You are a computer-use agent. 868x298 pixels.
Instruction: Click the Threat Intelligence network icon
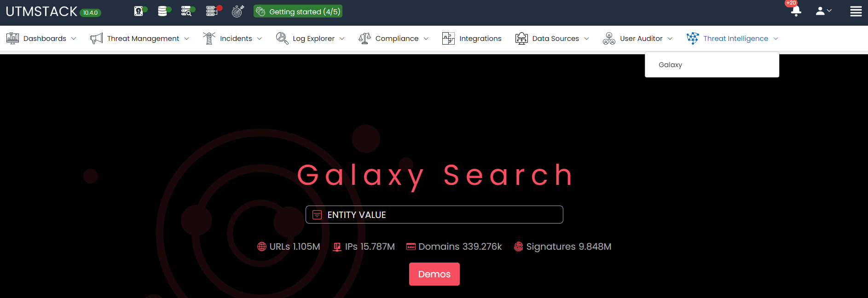click(x=693, y=38)
